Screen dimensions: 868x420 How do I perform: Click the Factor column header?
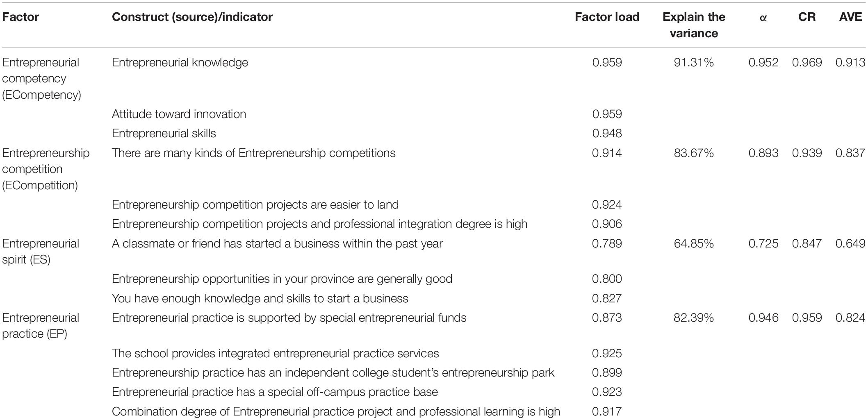(21, 17)
